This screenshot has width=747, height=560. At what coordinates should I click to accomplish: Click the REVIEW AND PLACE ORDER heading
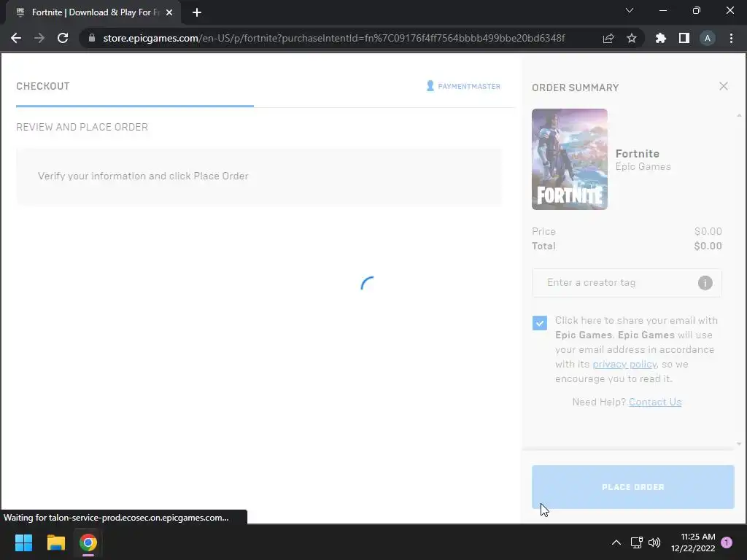[82, 127]
